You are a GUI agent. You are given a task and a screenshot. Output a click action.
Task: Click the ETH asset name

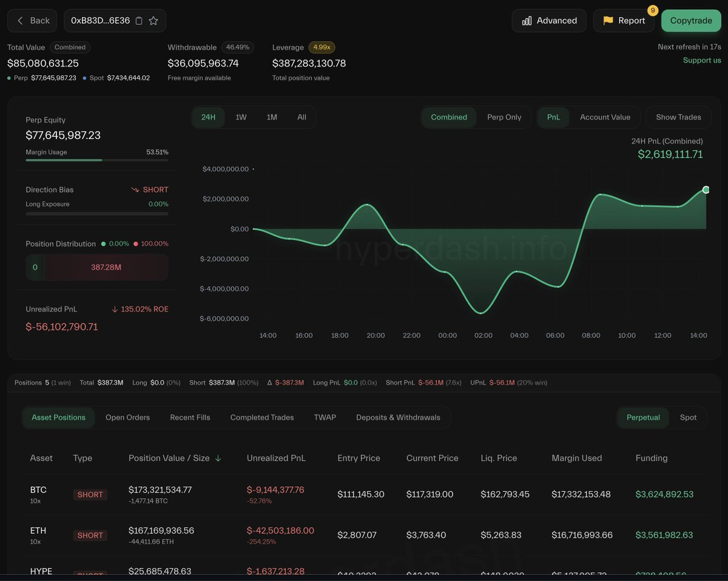tap(38, 531)
